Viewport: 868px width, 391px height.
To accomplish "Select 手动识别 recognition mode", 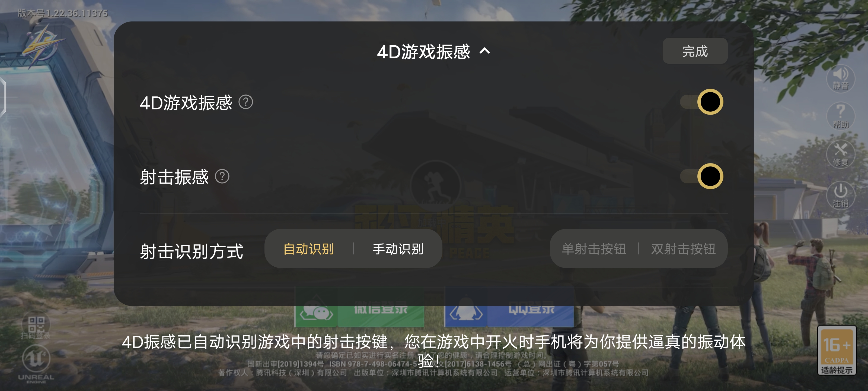I will click(x=398, y=249).
